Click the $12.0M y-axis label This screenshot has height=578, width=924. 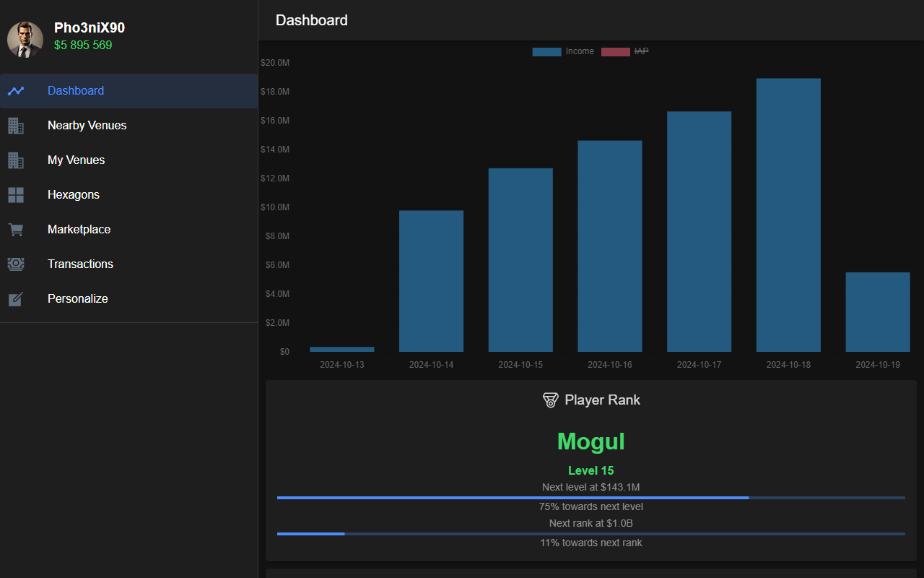click(275, 178)
